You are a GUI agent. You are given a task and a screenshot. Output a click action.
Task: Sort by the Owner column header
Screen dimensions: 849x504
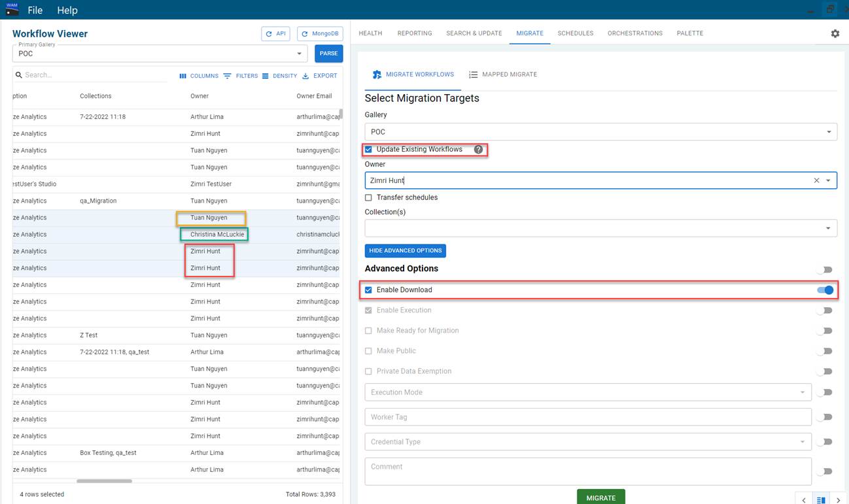click(x=199, y=96)
